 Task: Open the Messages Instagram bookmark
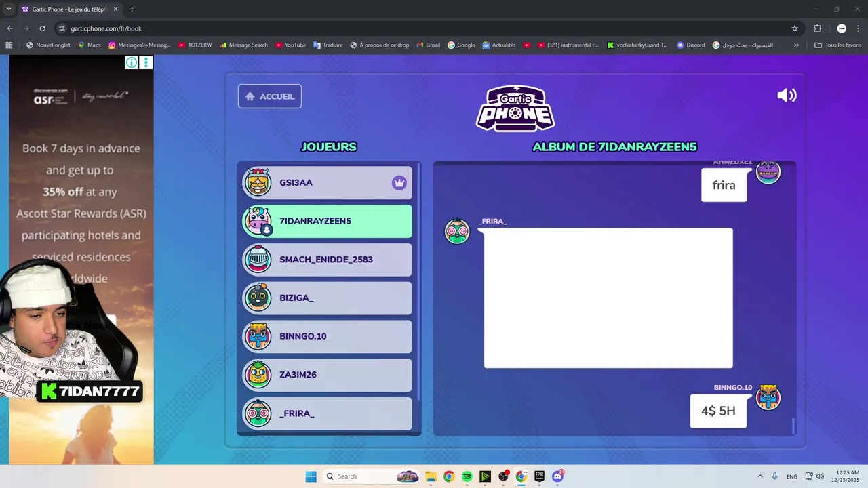pos(140,45)
